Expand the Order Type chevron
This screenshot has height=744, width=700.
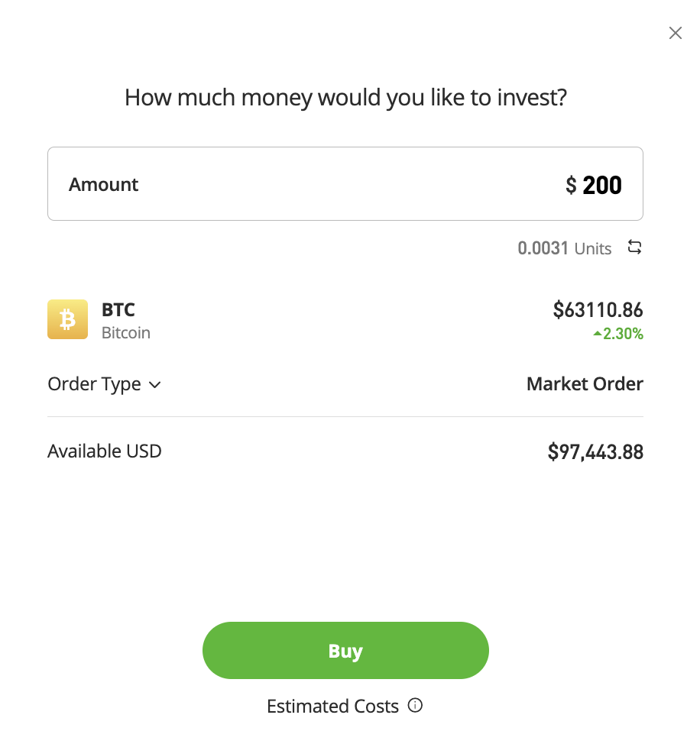click(x=154, y=385)
